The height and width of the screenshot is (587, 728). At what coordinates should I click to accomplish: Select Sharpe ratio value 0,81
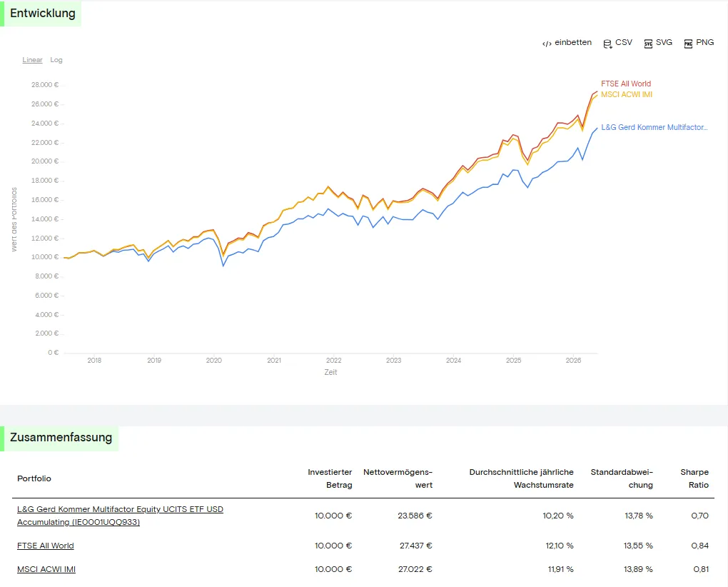(701, 569)
